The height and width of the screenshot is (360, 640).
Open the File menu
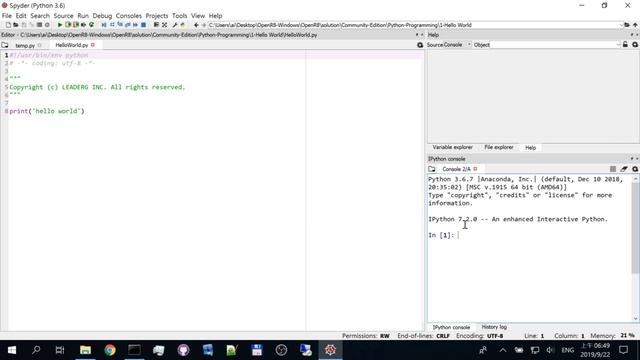[x=7, y=16]
